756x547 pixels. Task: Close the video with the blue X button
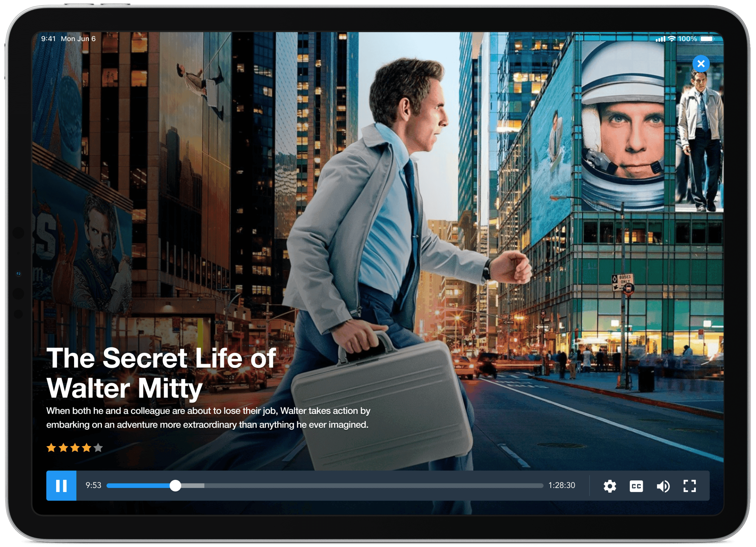[701, 63]
